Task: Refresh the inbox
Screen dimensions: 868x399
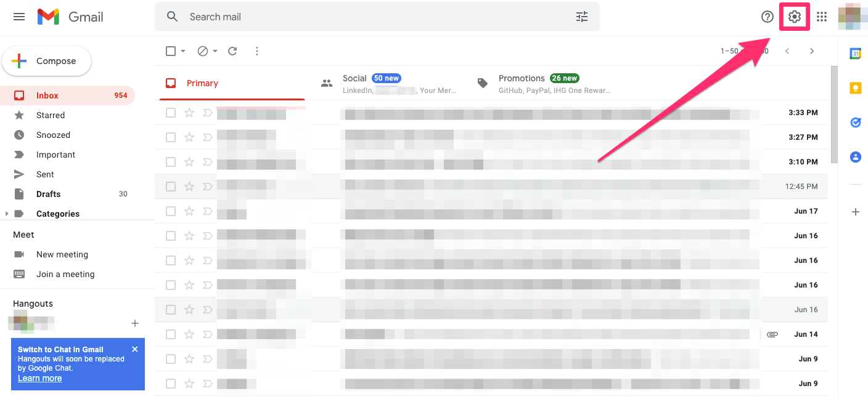Action: point(232,51)
